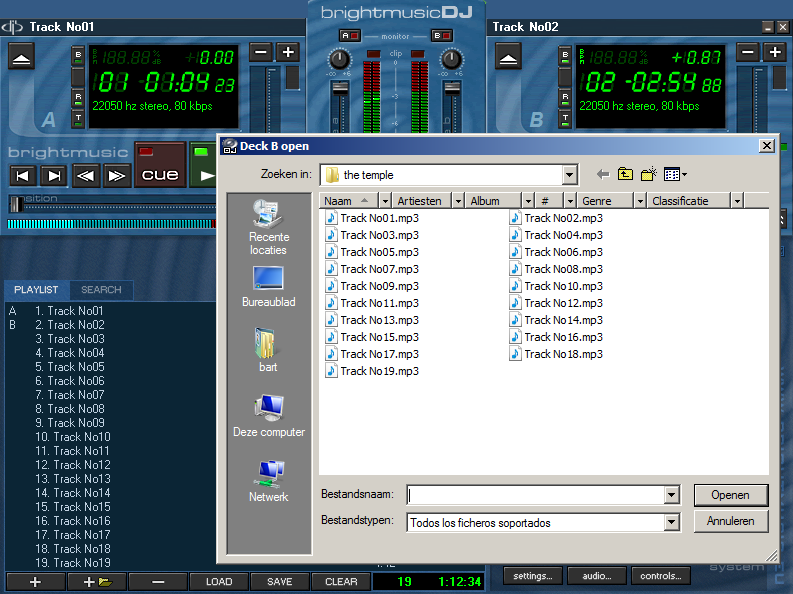Toggle Deck B R button
Image resolution: width=793 pixels, height=594 pixels.
tap(565, 99)
